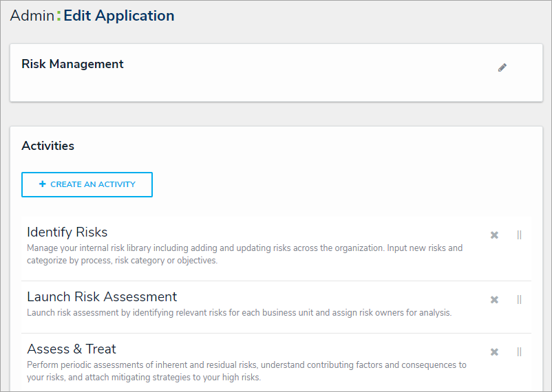Click the Launch Risk Assessment reorder handle
The width and height of the screenshot is (552, 392).
point(519,300)
